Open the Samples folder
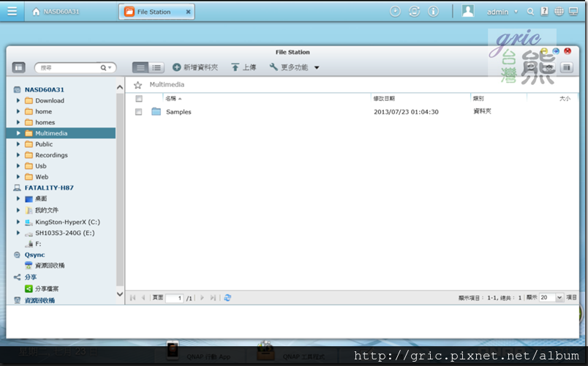588x366 pixels. point(178,112)
